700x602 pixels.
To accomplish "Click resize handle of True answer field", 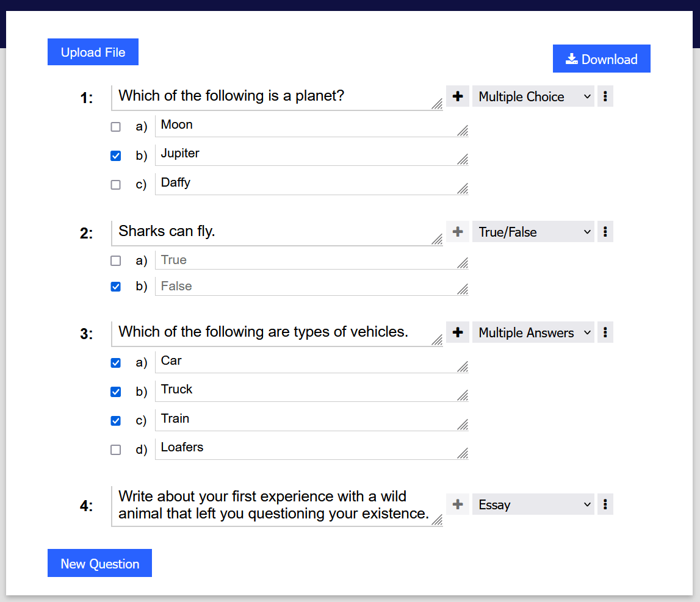I will click(463, 263).
